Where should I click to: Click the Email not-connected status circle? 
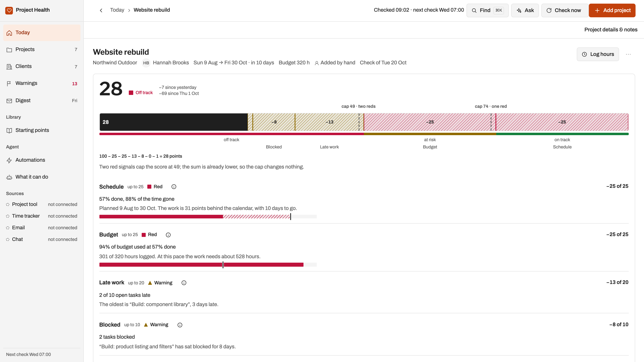[x=8, y=228]
